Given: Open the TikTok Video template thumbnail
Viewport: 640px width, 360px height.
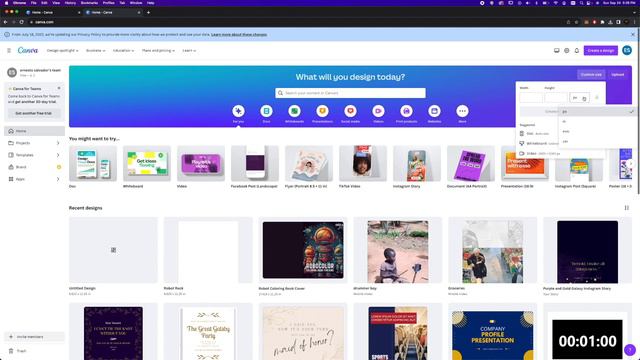Looking at the screenshot, I should (x=362, y=163).
